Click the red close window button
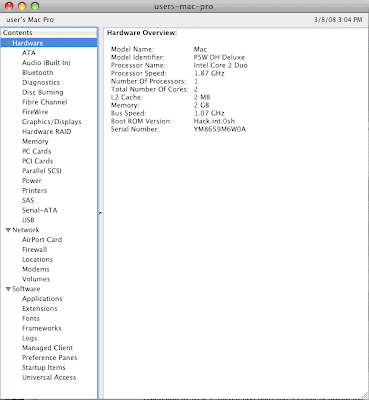Image resolution: width=369 pixels, height=400 pixels. (9, 6)
